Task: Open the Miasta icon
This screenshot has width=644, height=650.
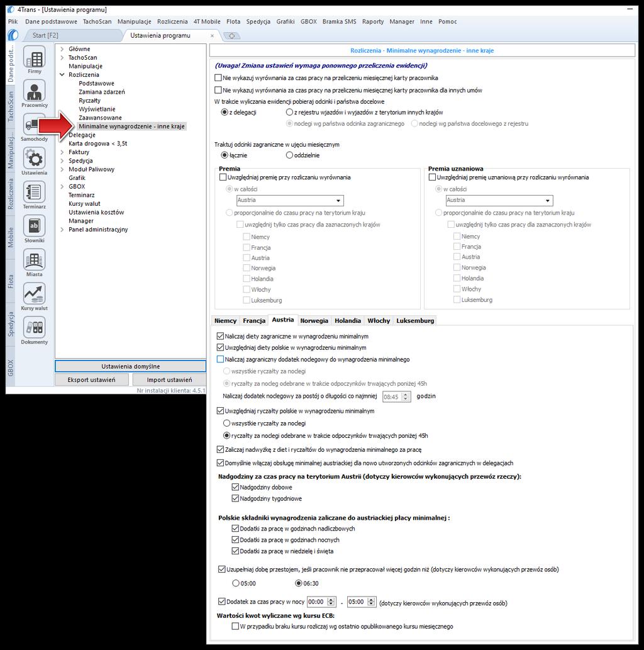Action: pyautogui.click(x=35, y=260)
